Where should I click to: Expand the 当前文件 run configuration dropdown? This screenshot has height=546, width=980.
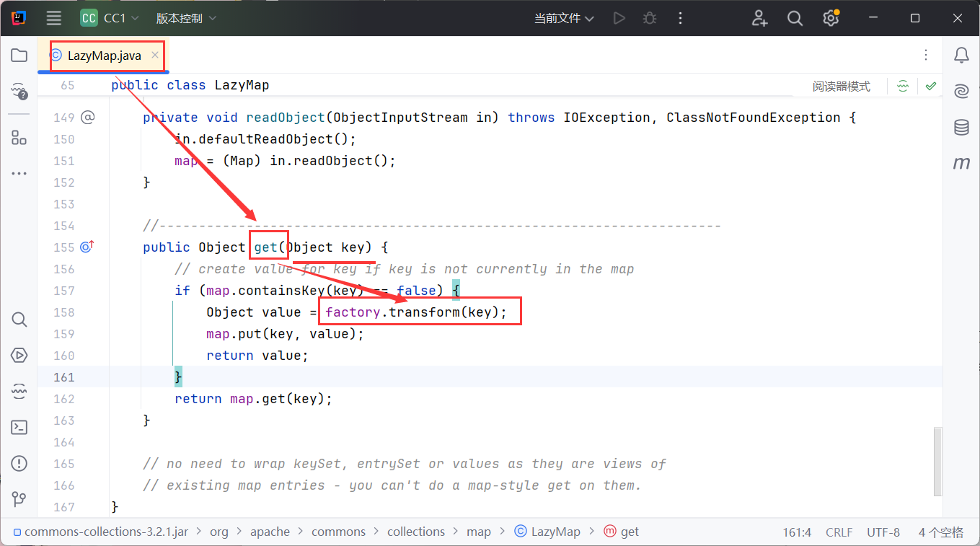(564, 18)
